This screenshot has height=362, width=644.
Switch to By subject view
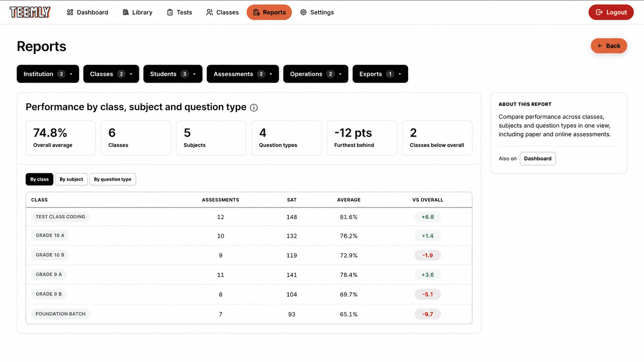71,179
